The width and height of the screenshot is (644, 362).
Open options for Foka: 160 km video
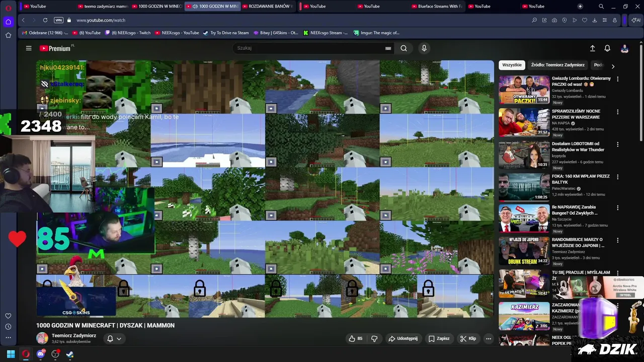(617, 177)
